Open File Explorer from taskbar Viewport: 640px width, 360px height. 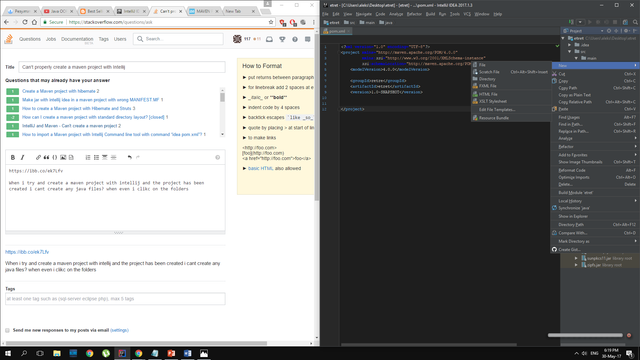(57, 353)
